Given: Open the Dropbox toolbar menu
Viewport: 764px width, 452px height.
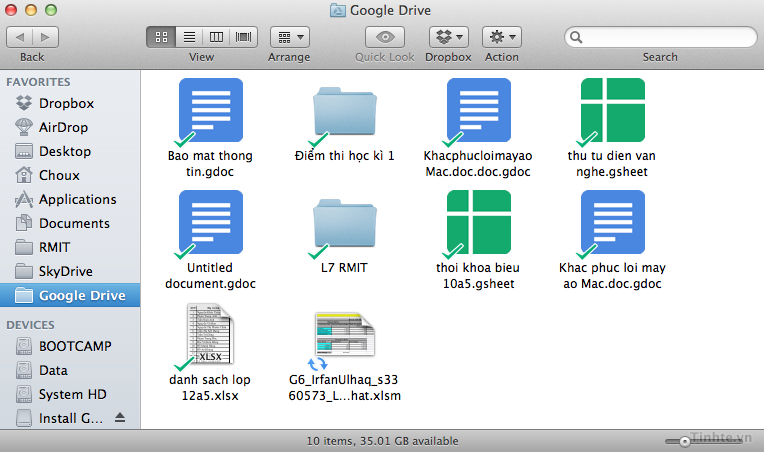Looking at the screenshot, I should 449,37.
